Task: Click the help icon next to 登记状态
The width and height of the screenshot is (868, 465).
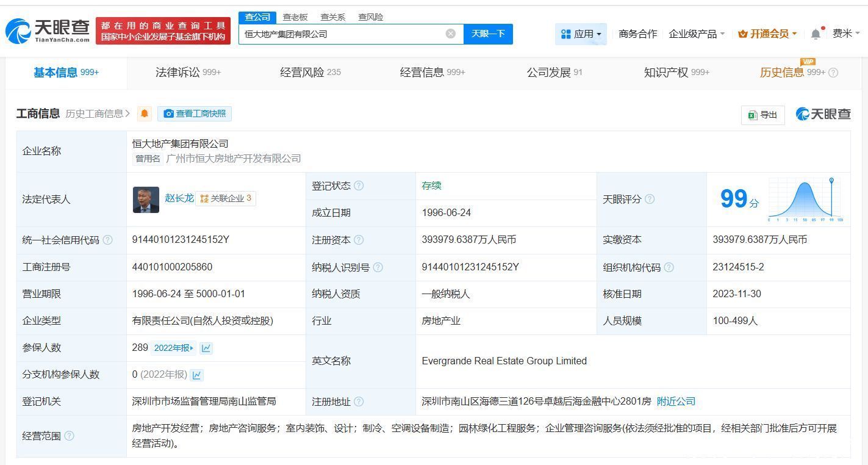Action: (x=359, y=186)
